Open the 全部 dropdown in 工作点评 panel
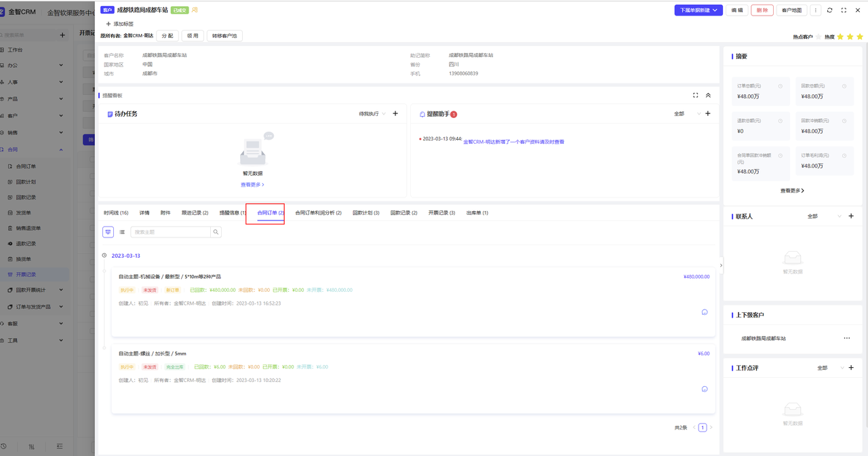This screenshot has height=456, width=868. 830,368
